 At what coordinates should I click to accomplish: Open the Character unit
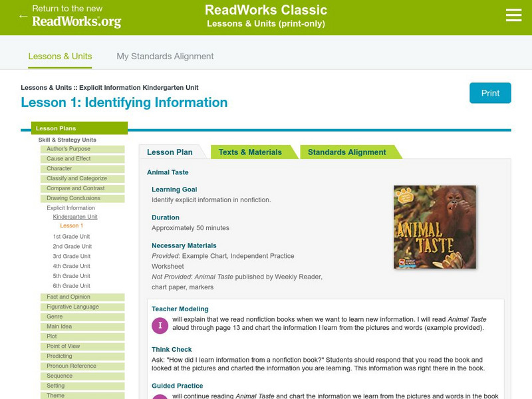pyautogui.click(x=82, y=169)
